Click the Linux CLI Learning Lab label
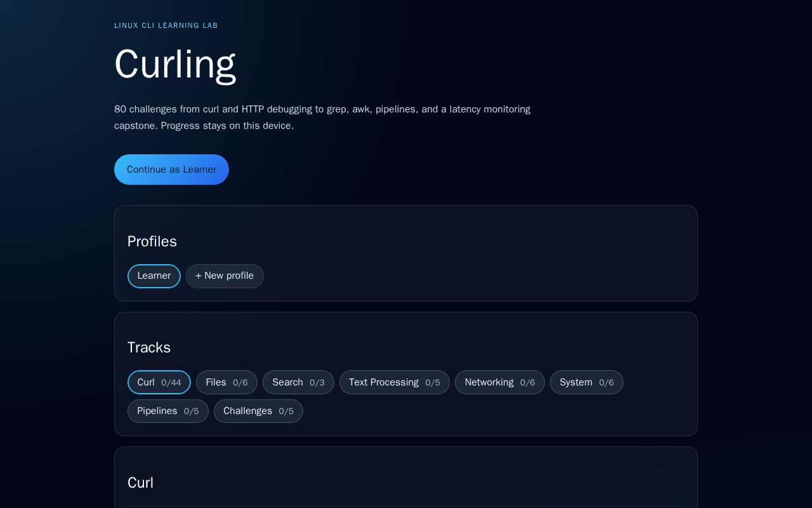812x508 pixels. point(166,25)
